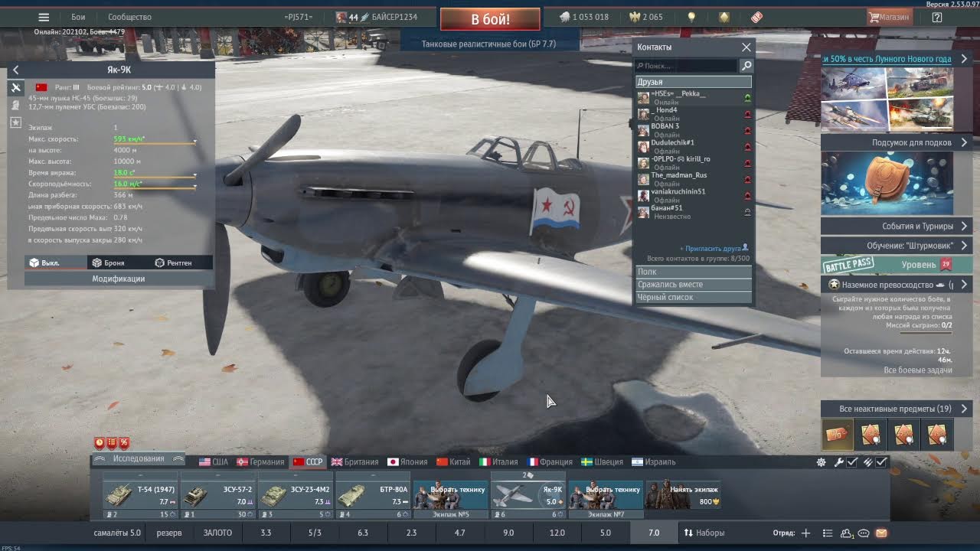Switch to Швеция nation tab
Viewport: 980px width, 551px height.
click(x=603, y=462)
